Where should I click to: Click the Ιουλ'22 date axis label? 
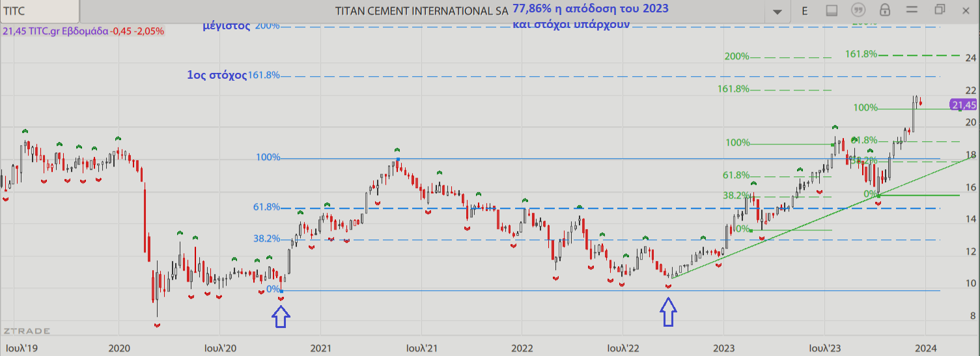point(623,348)
